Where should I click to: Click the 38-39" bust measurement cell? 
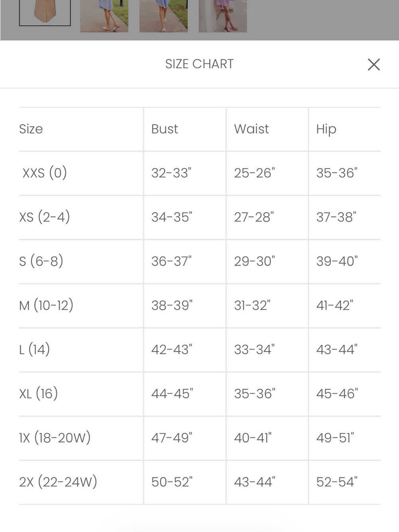pyautogui.click(x=172, y=305)
